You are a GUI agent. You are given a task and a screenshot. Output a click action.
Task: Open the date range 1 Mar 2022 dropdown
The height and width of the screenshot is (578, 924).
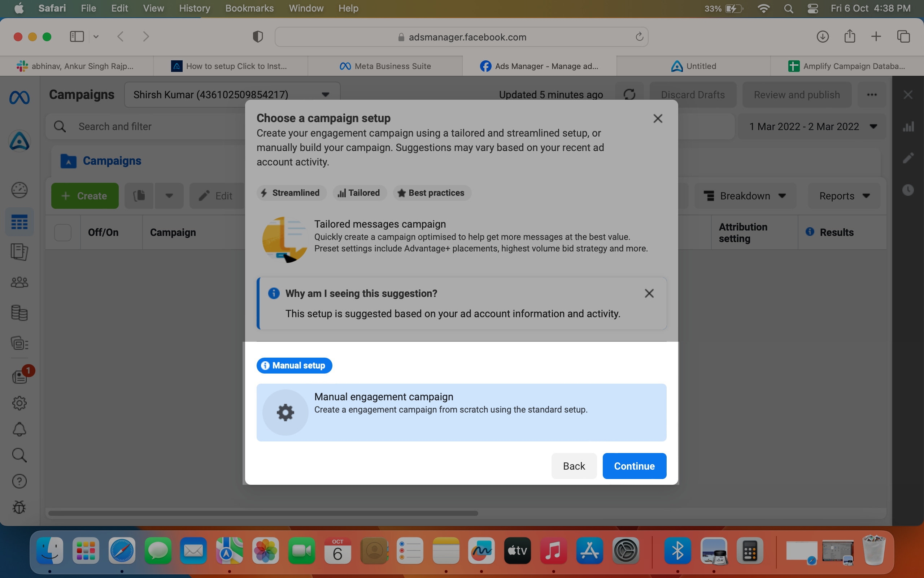(x=811, y=126)
